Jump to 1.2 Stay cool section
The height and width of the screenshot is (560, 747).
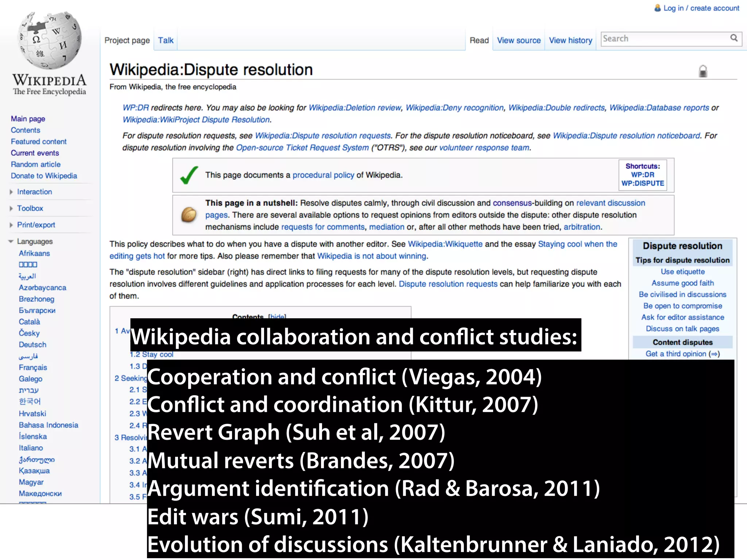151,354
